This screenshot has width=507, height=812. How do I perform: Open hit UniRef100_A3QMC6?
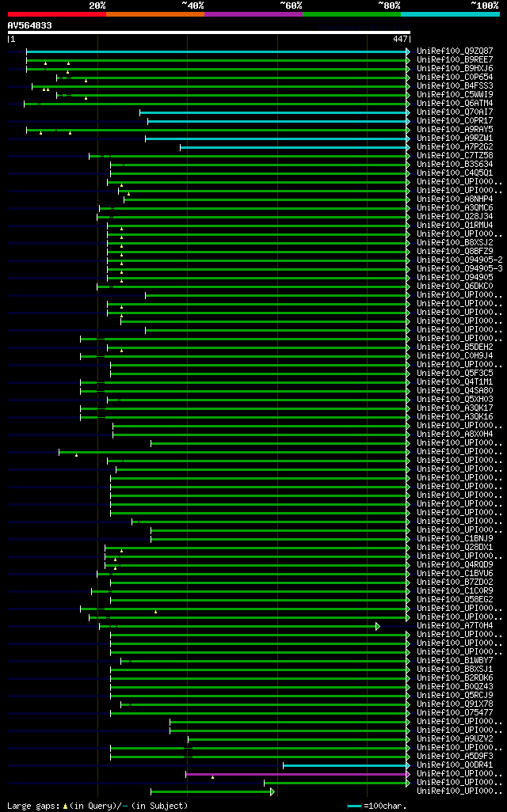point(455,207)
